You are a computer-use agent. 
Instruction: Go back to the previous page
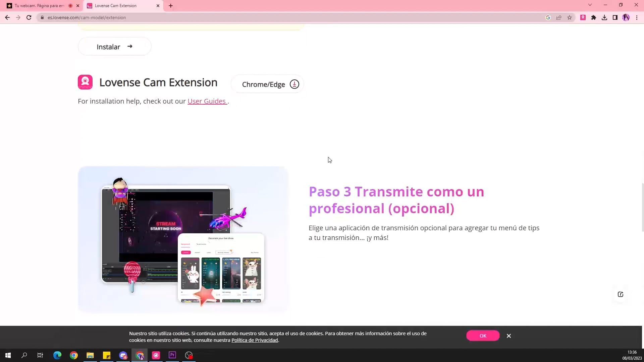click(x=7, y=17)
